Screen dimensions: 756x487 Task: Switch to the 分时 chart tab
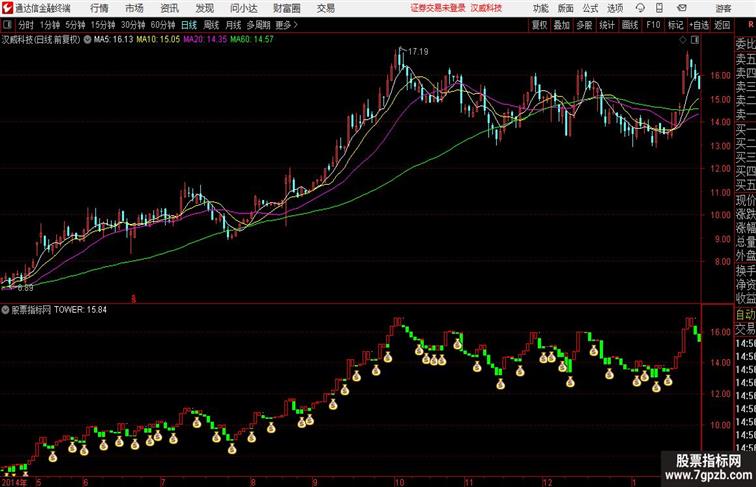[x=26, y=25]
